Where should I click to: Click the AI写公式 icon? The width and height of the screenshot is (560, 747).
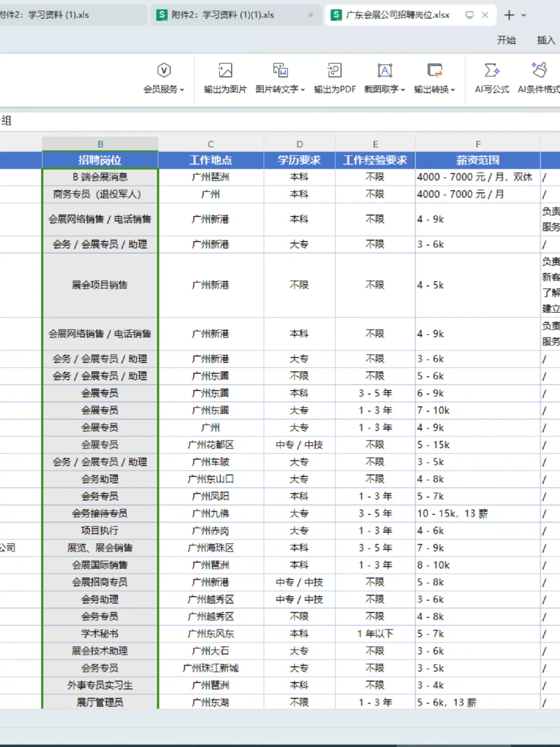[x=492, y=71]
